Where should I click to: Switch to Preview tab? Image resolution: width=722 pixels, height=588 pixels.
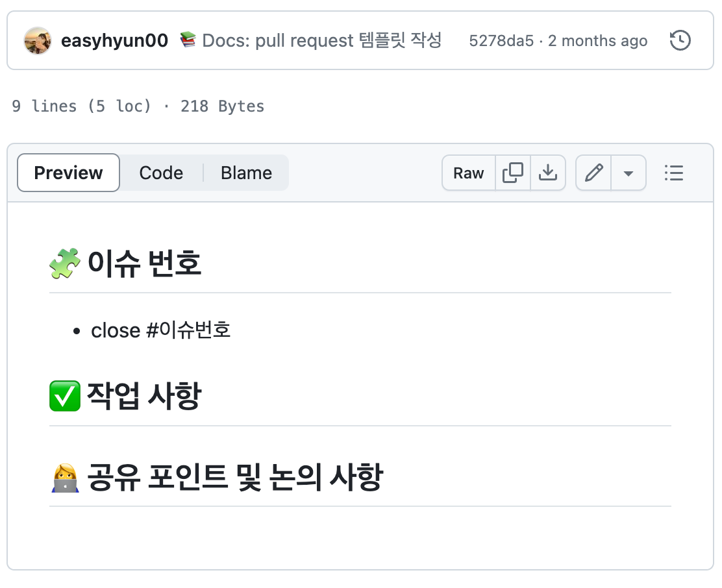pos(68,173)
